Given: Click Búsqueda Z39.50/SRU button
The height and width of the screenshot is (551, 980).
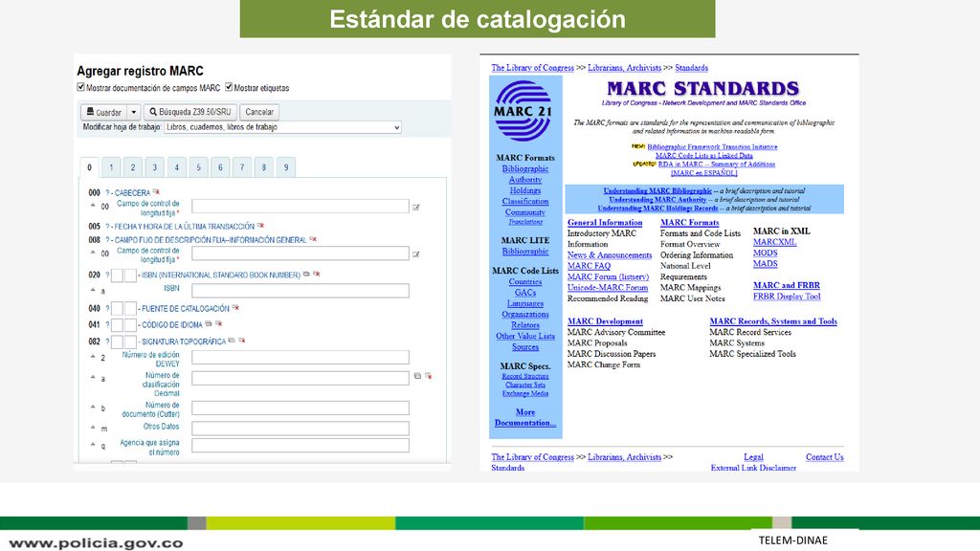Looking at the screenshot, I should click(190, 112).
